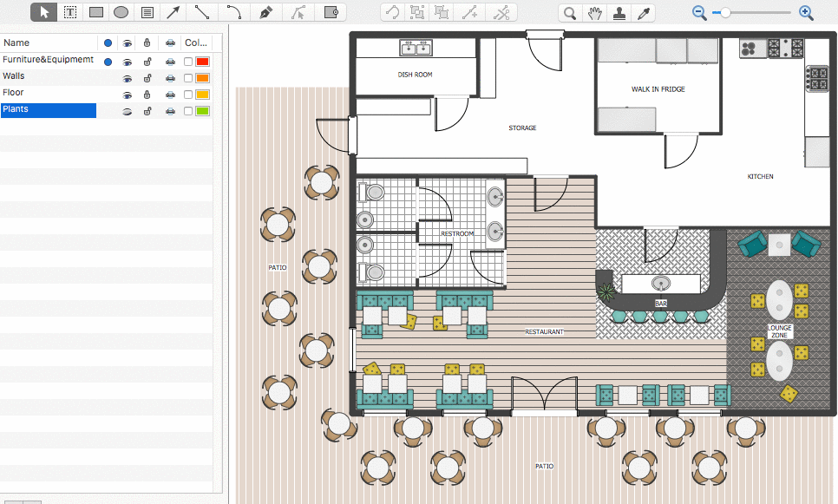The height and width of the screenshot is (504, 838).
Task: Click the LOUNGE ZONE label
Action: click(x=780, y=331)
